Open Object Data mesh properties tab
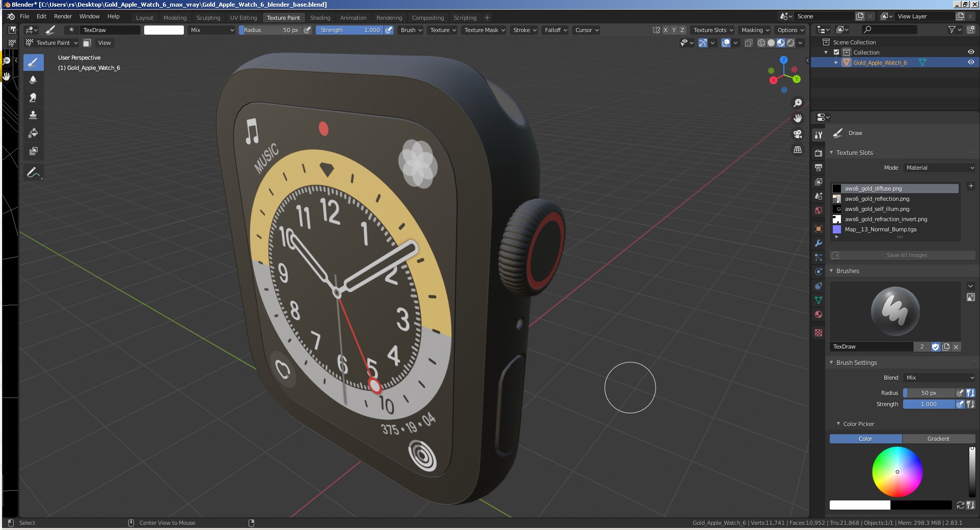 tap(819, 300)
